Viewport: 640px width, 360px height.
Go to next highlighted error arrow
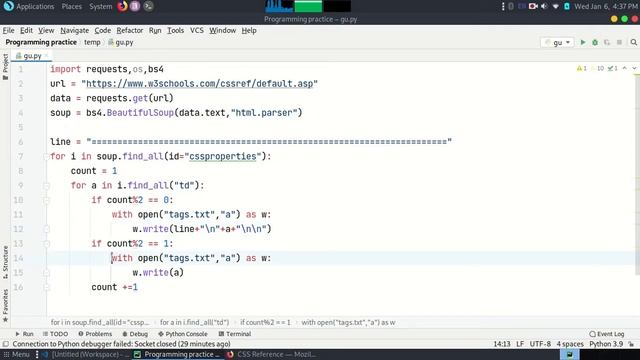pyautogui.click(x=634, y=69)
